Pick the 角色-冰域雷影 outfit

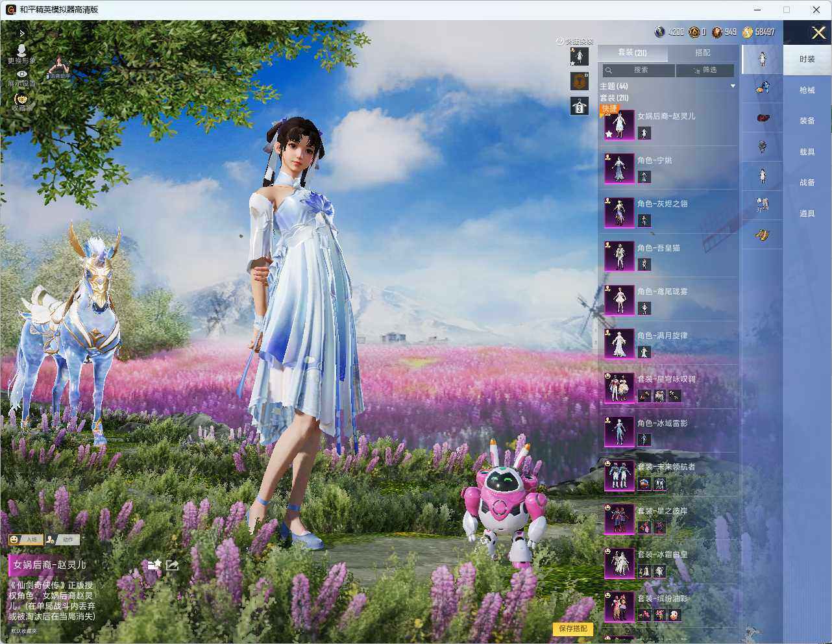669,431
